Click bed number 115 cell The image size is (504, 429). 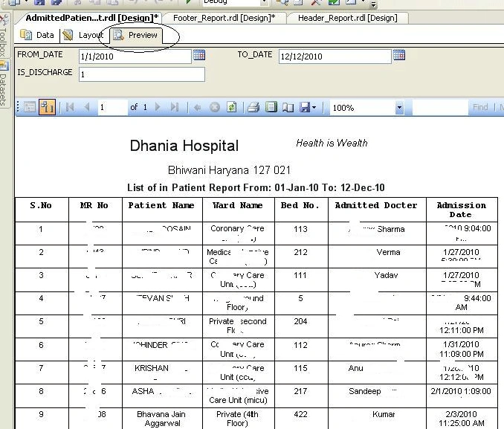301,372
